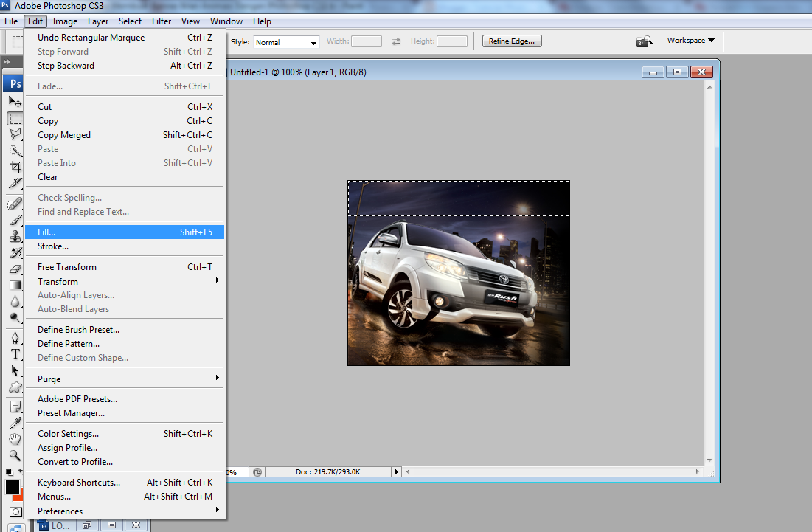Viewport: 812px width, 532px height.
Task: Expand the Transform submenu
Action: pyautogui.click(x=125, y=281)
